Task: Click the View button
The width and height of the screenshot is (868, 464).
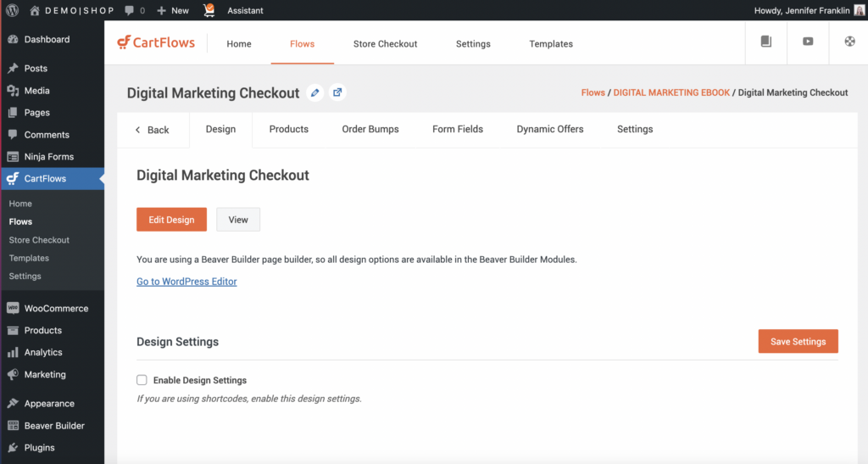Action: tap(238, 219)
